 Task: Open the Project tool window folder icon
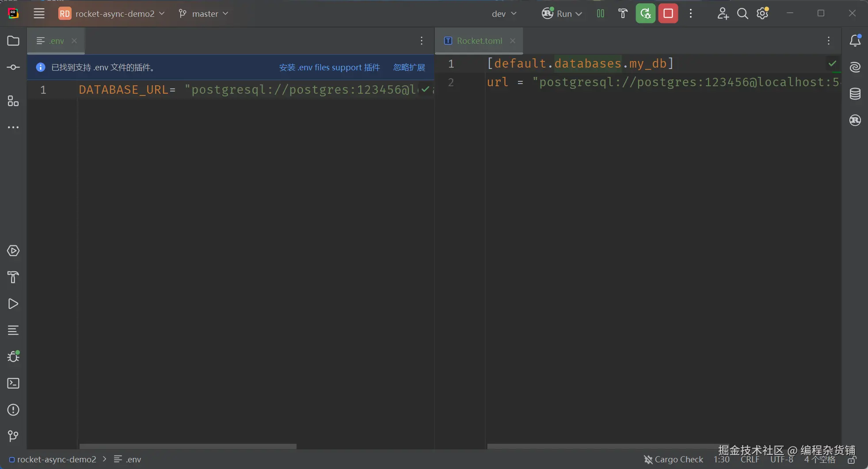(13, 41)
